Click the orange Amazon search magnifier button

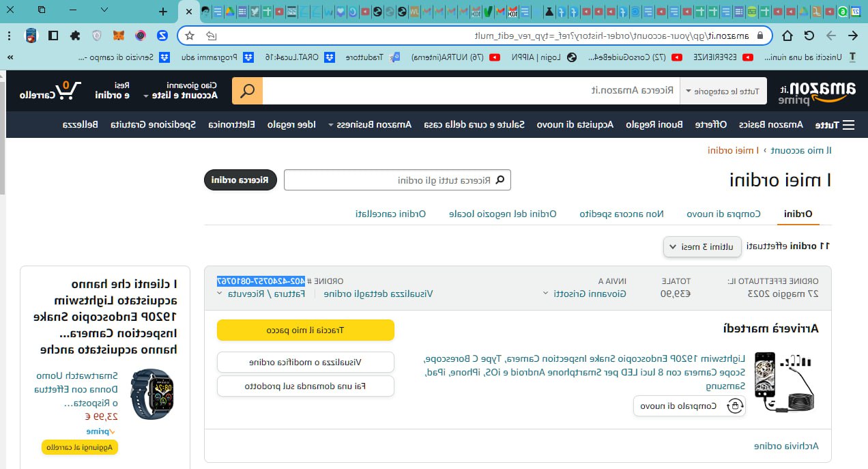pos(247,91)
